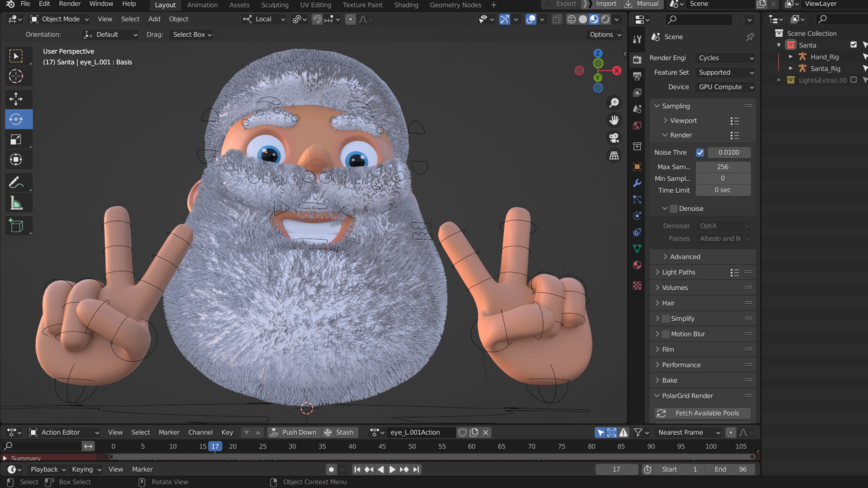Open the Modifiers wrench tab
The image size is (868, 488).
coord(637,183)
